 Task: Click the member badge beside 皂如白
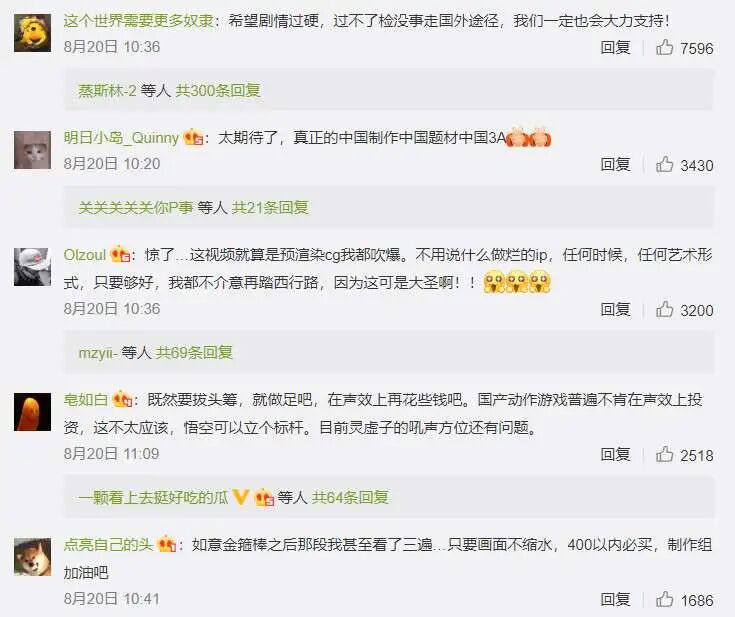point(122,399)
